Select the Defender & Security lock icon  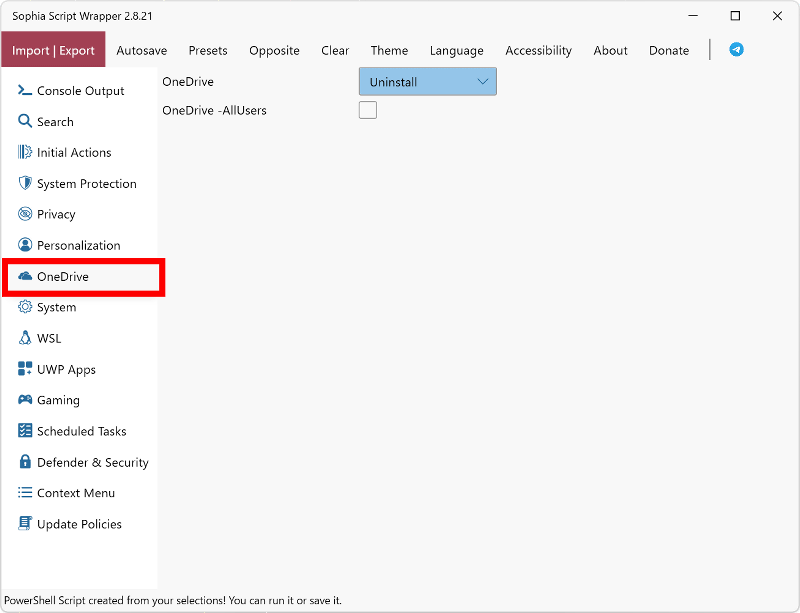pyautogui.click(x=25, y=462)
